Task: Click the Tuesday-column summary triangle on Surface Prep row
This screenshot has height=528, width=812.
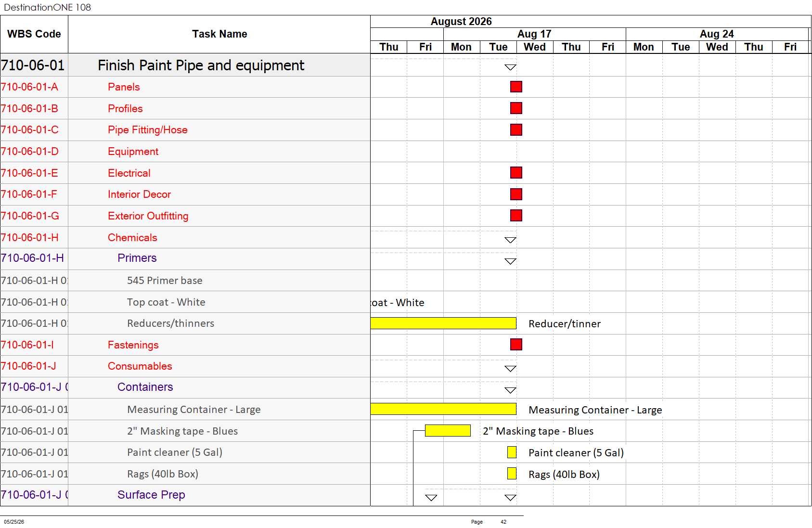Action: [x=510, y=498]
